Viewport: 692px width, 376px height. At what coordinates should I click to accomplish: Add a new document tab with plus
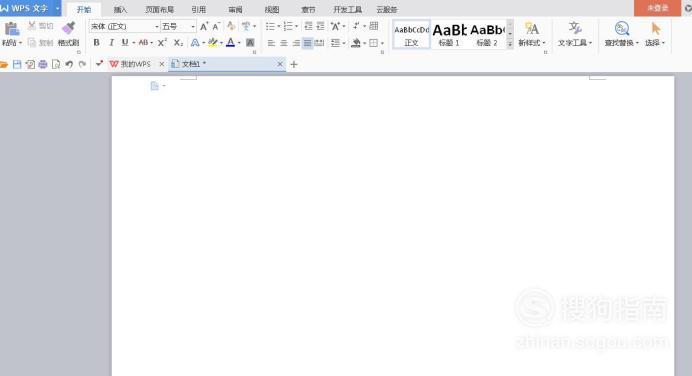294,64
